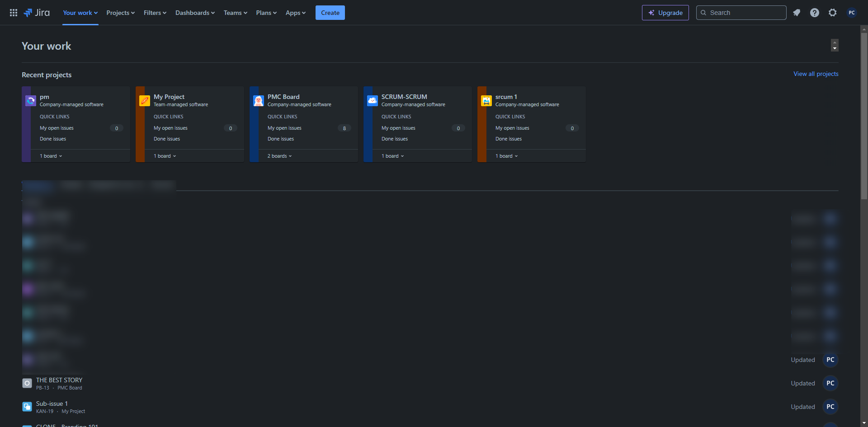Image resolution: width=868 pixels, height=427 pixels.
Task: Open Done issues on SCRUM-SCRUM card
Action: pos(395,139)
